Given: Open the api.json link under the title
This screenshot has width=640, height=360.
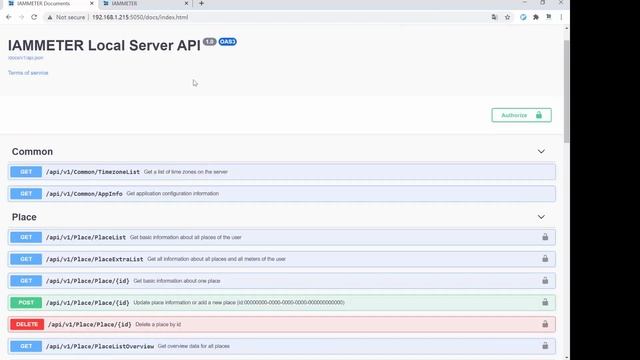Looking at the screenshot, I should click(26, 58).
